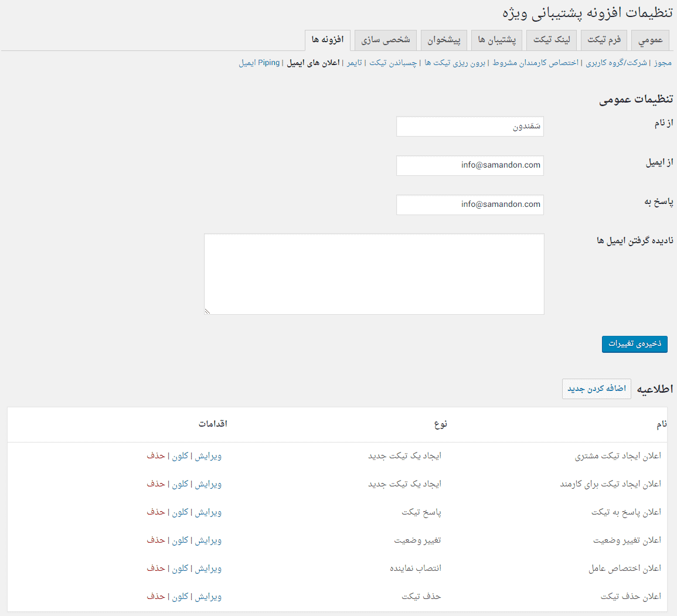The width and height of the screenshot is (677, 616).
Task: Click the اضافه کردن جدید button
Action: [x=596, y=389]
